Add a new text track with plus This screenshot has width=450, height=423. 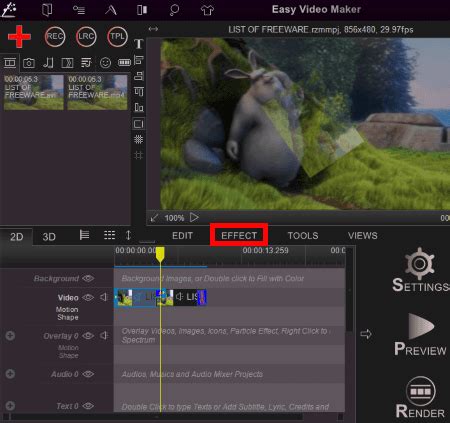click(x=10, y=406)
